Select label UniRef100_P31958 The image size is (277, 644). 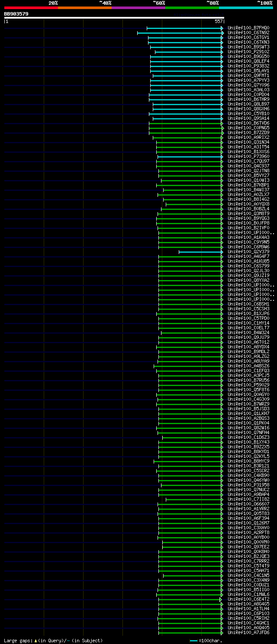point(248,485)
